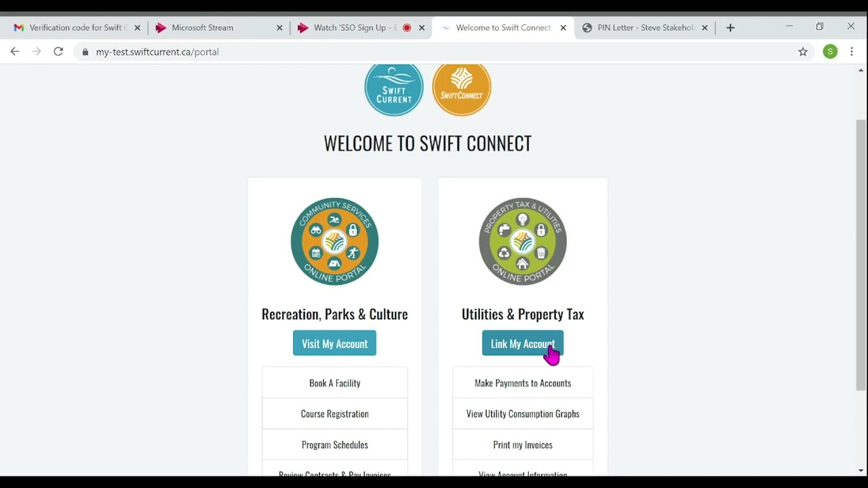Click the scrollbar up arrow
868x488 pixels.
click(861, 70)
